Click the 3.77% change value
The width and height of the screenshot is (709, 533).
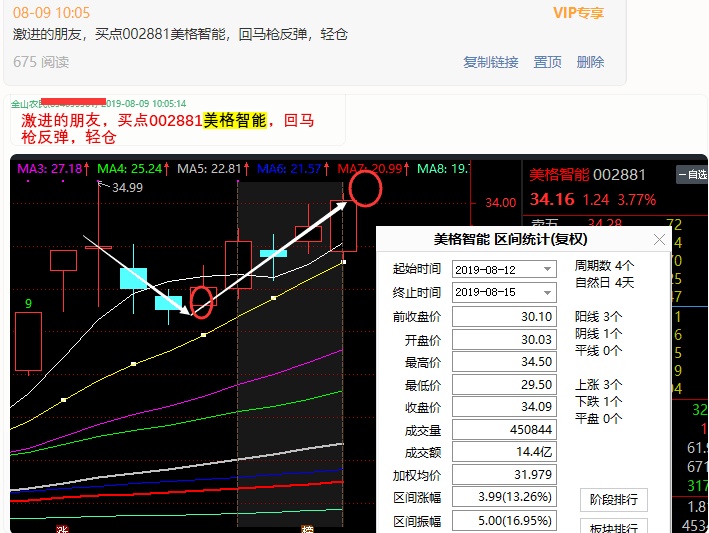click(637, 200)
